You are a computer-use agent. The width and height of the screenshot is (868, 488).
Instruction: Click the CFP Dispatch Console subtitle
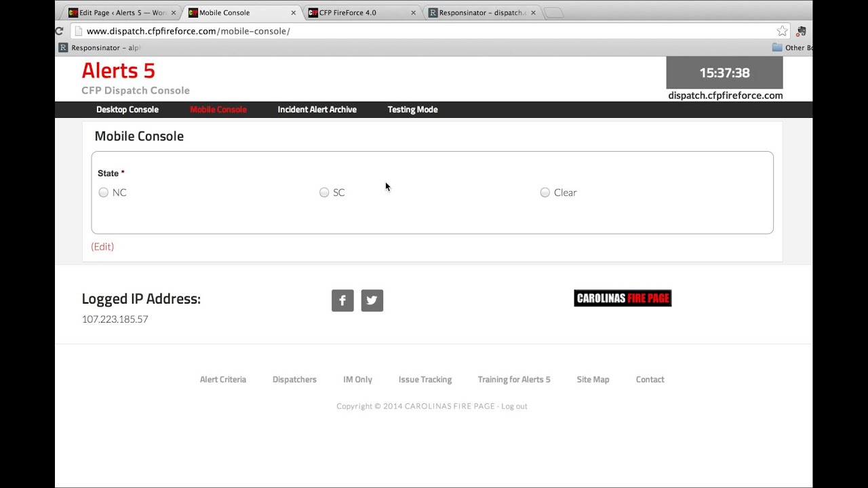click(136, 91)
